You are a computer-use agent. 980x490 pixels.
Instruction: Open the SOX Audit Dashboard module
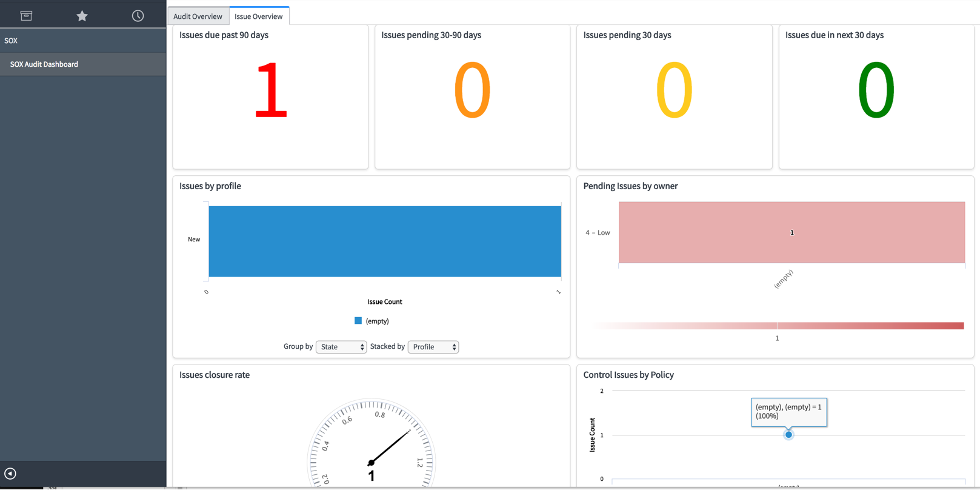pyautogui.click(x=83, y=64)
